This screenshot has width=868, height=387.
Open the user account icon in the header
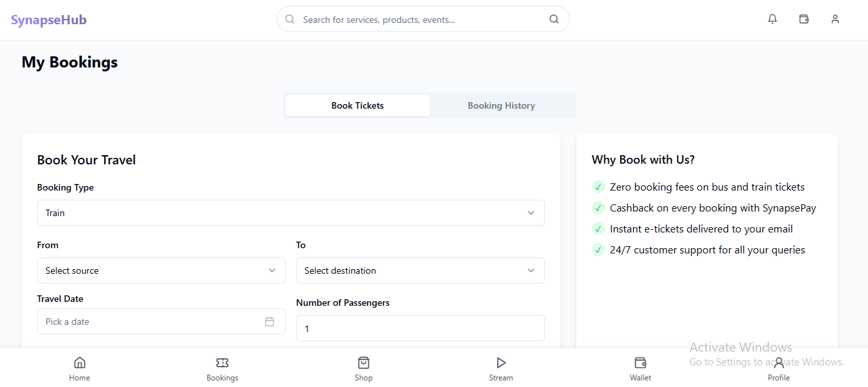pos(835,20)
